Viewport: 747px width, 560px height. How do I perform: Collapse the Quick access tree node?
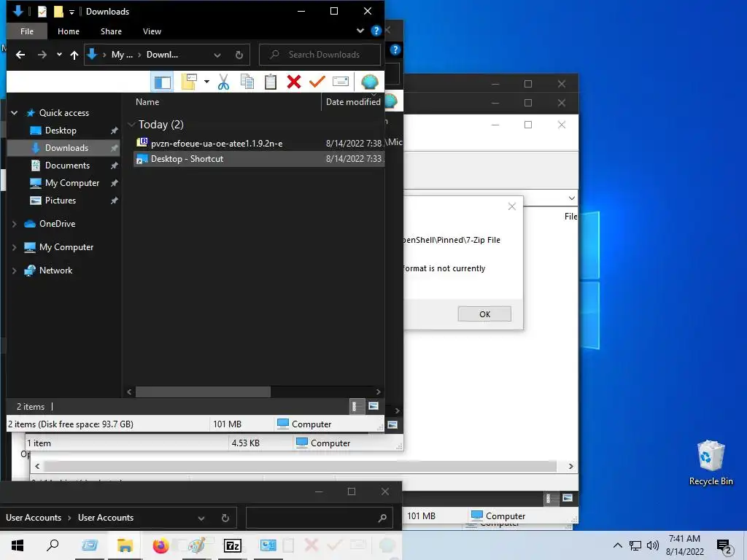[15, 113]
